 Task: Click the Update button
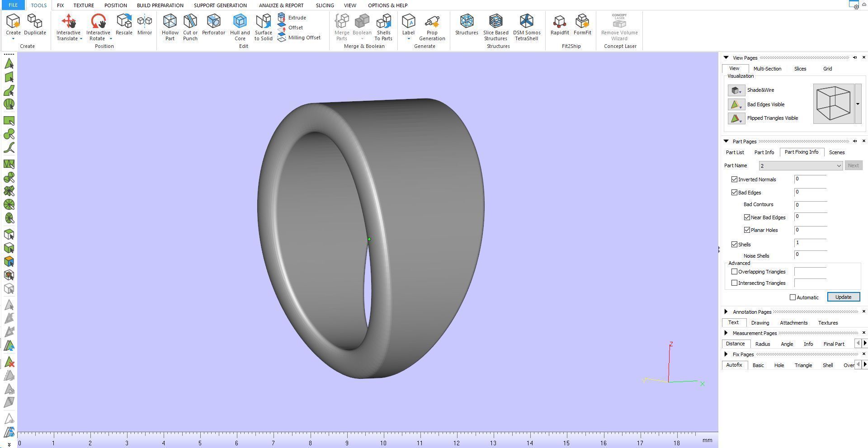tap(843, 297)
